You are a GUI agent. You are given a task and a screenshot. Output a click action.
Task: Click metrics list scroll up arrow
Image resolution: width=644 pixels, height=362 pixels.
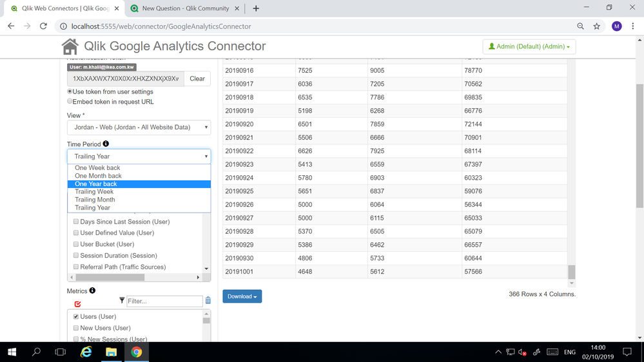(x=206, y=314)
